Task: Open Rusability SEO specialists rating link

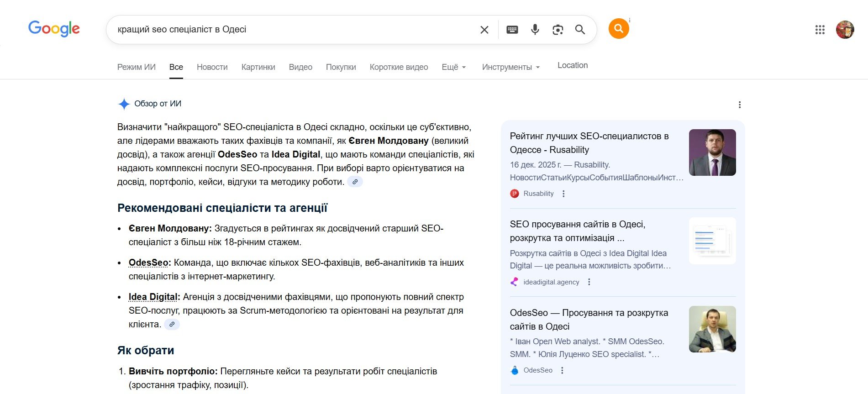Action: point(589,143)
